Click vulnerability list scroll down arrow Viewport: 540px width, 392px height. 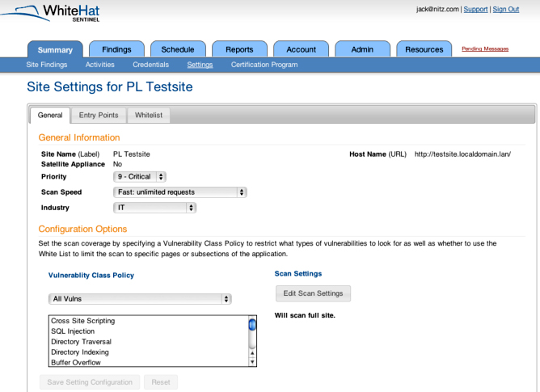pyautogui.click(x=252, y=361)
